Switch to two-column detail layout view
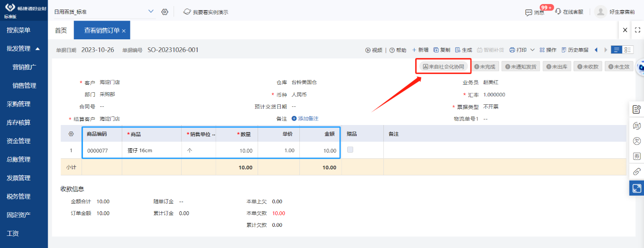The height and width of the screenshot is (248, 644). (x=628, y=50)
